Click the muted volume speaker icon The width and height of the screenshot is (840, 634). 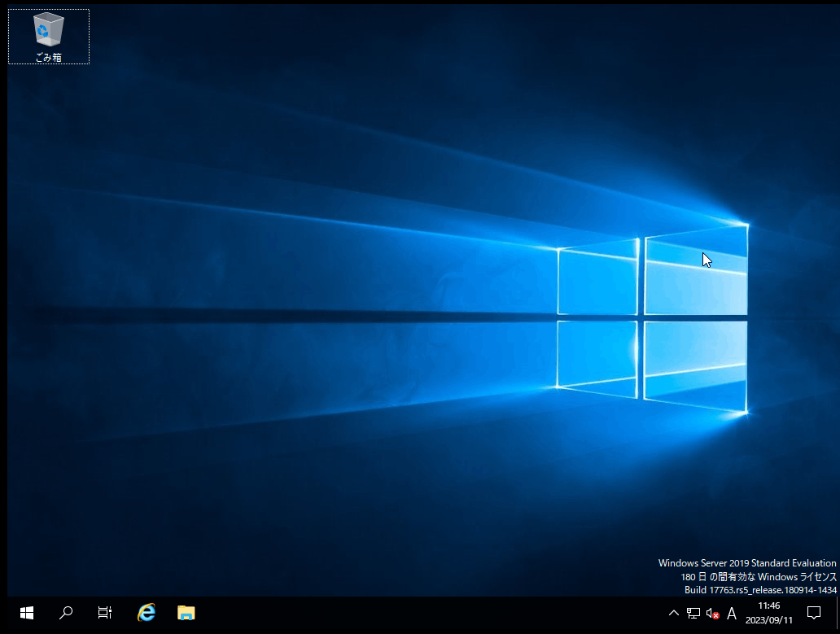[712, 613]
